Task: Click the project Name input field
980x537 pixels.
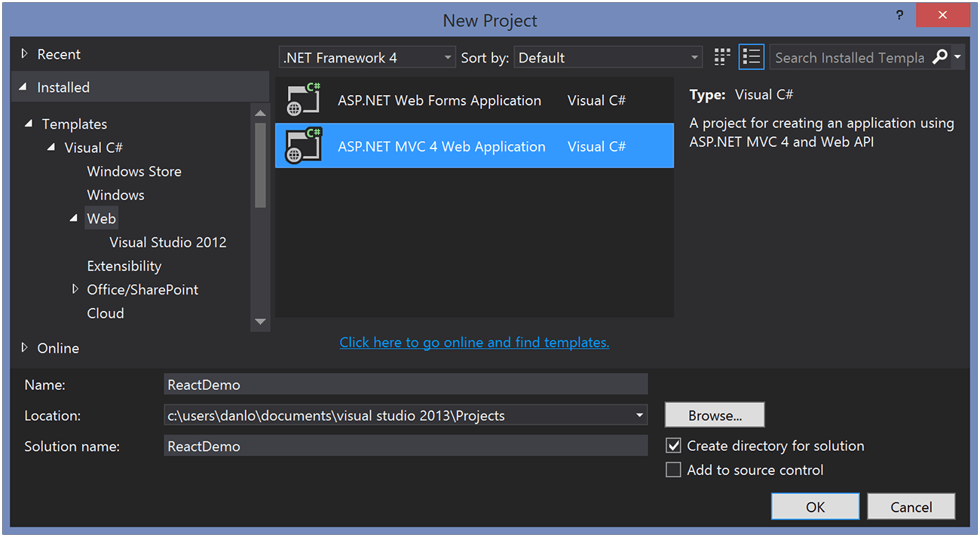Action: [406, 385]
